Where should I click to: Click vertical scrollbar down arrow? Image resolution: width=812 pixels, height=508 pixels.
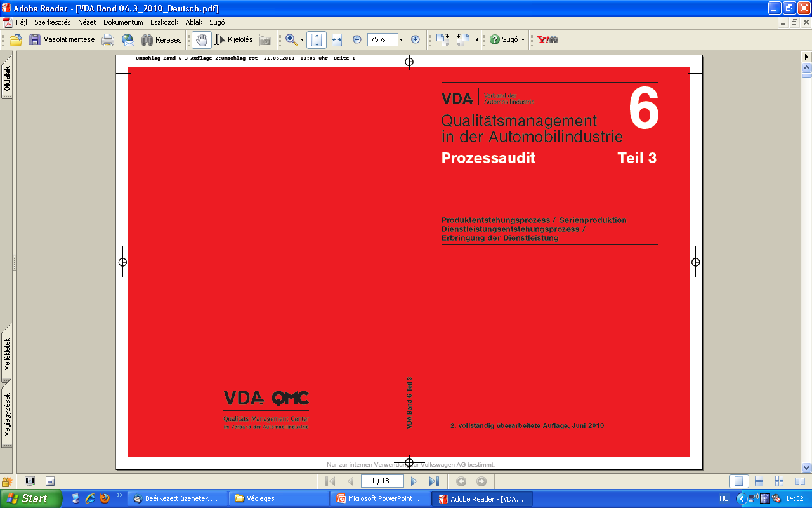[807, 467]
